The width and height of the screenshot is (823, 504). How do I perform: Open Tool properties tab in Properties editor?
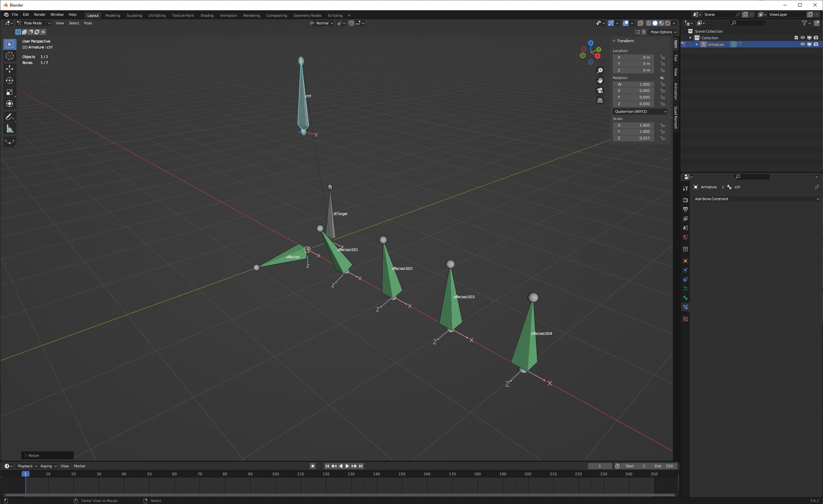point(685,188)
